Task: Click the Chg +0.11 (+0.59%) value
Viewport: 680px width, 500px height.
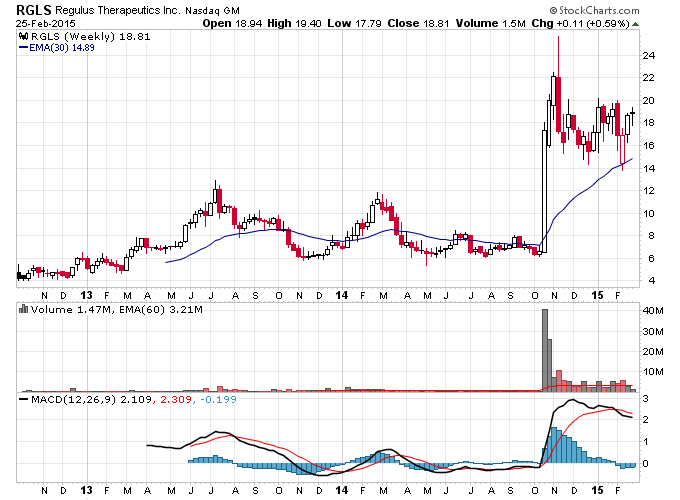Action: [x=580, y=23]
